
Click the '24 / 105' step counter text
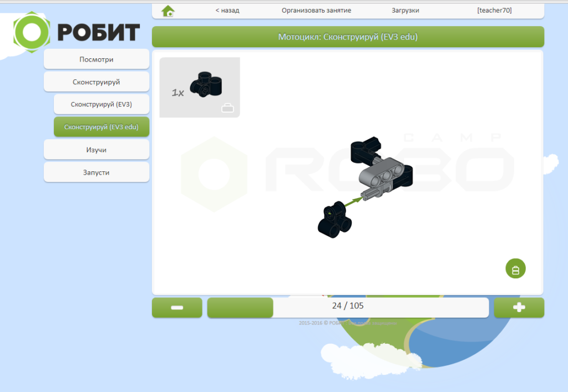(x=348, y=306)
